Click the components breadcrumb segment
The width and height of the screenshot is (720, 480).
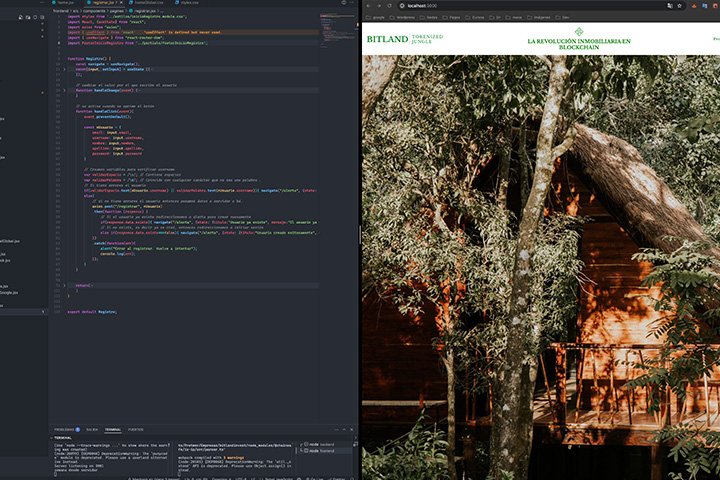coord(94,10)
